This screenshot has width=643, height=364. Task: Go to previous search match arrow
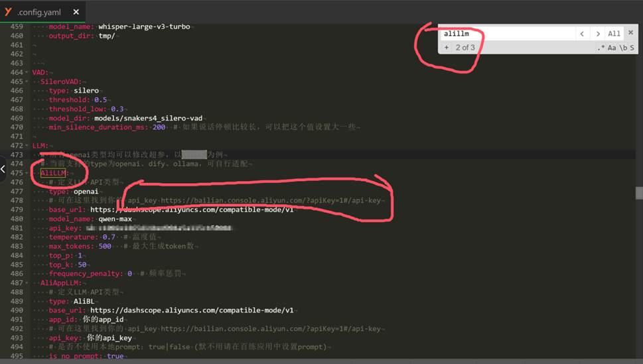coord(582,34)
